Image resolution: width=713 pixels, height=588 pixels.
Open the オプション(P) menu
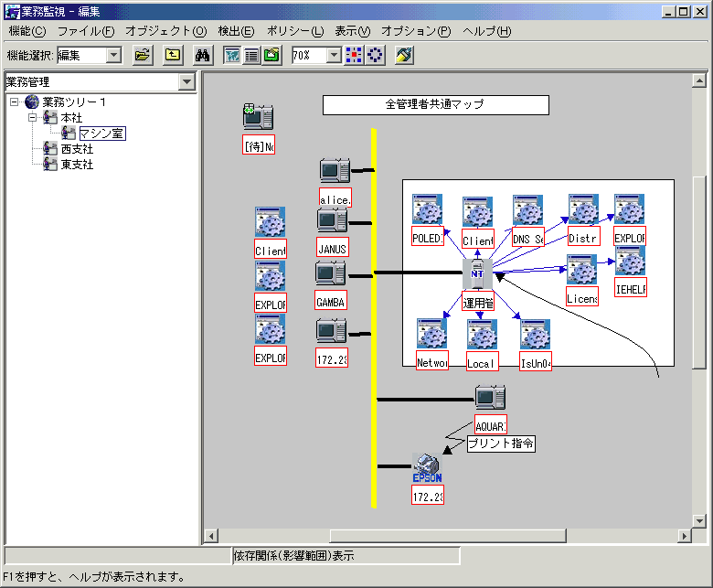click(x=416, y=31)
